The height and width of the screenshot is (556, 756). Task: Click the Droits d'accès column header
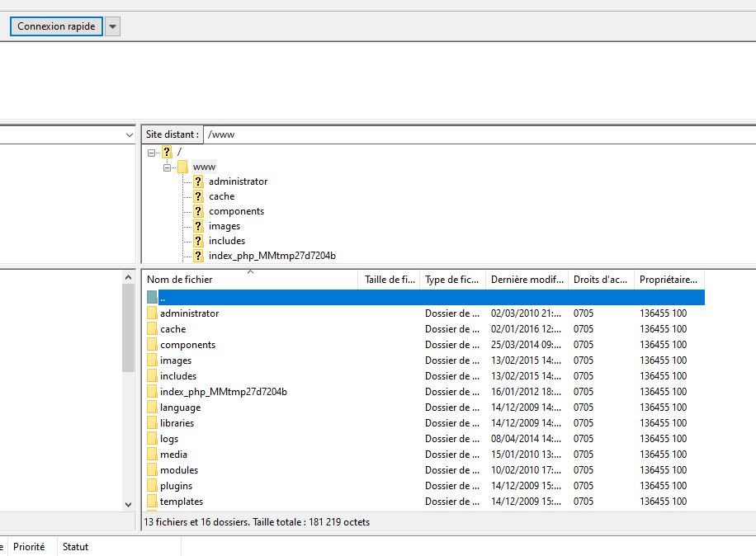pos(600,280)
